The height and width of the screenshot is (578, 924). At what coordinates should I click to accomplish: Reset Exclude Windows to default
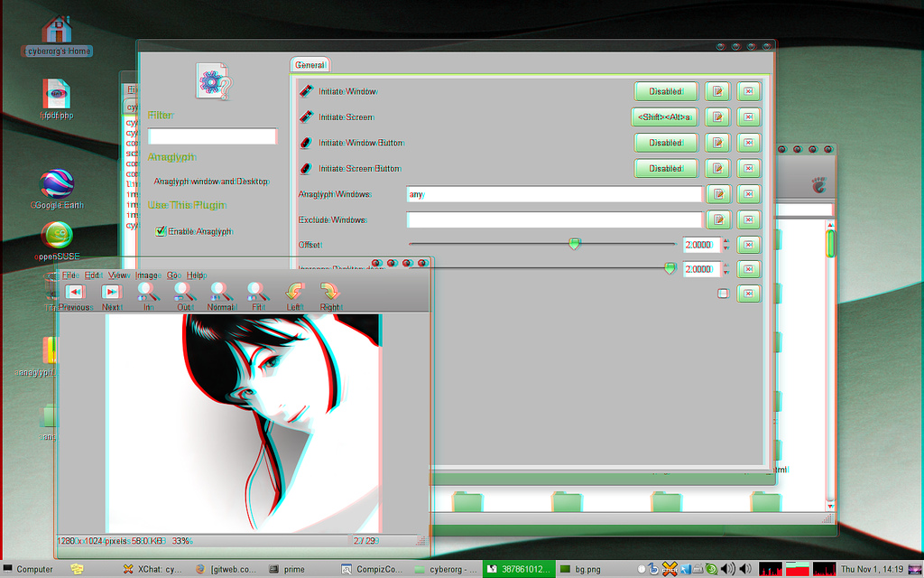coord(748,219)
